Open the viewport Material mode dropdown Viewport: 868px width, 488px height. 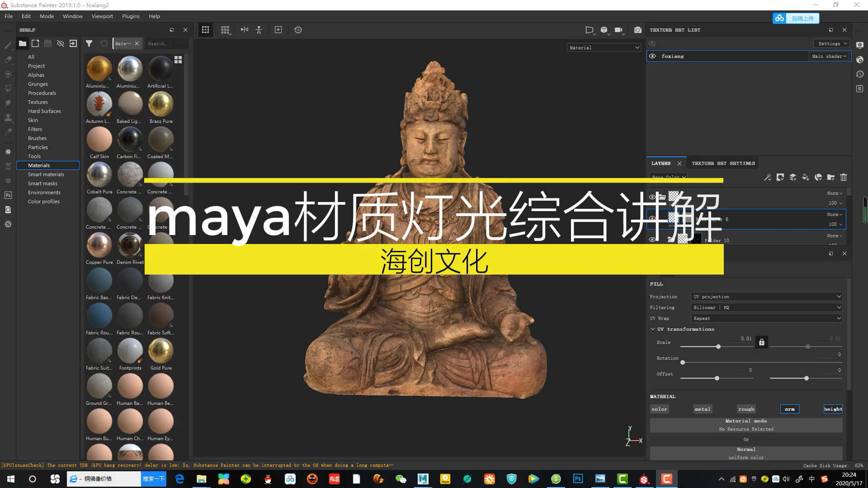[x=604, y=47]
